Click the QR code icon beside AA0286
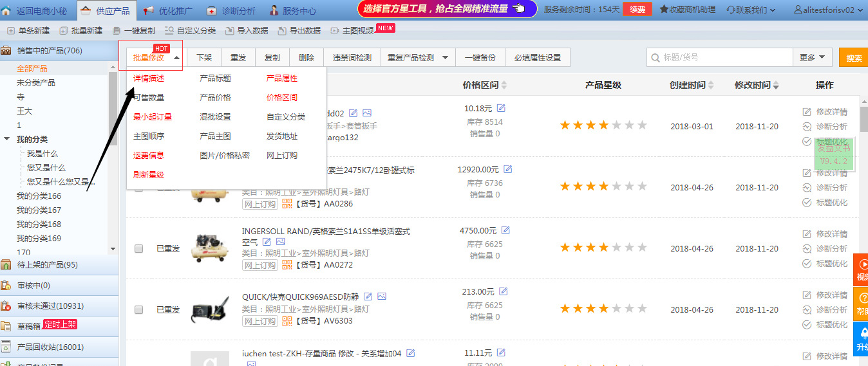The height and width of the screenshot is (366, 868). pos(287,203)
